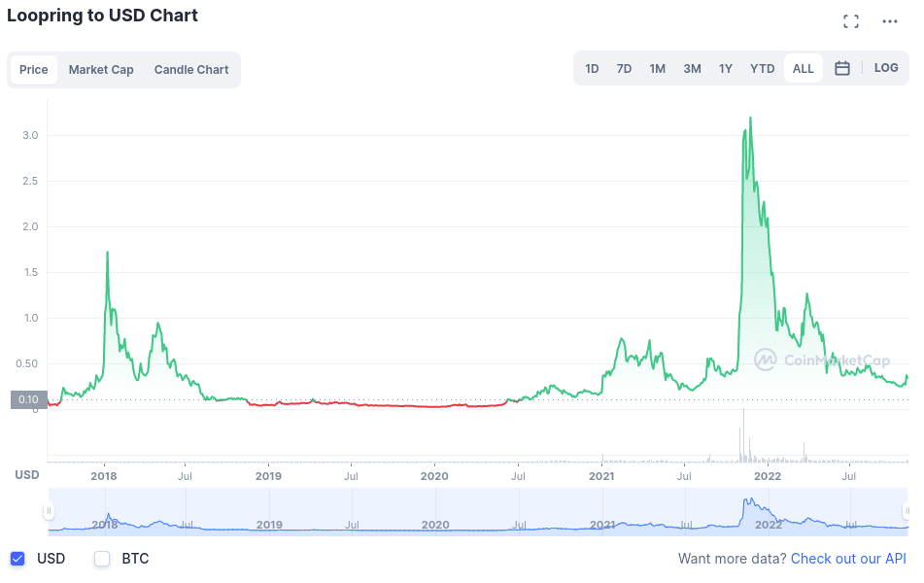This screenshot has height=583, width=924.
Task: Click the 3.0 y-axis price label
Action: click(30, 136)
